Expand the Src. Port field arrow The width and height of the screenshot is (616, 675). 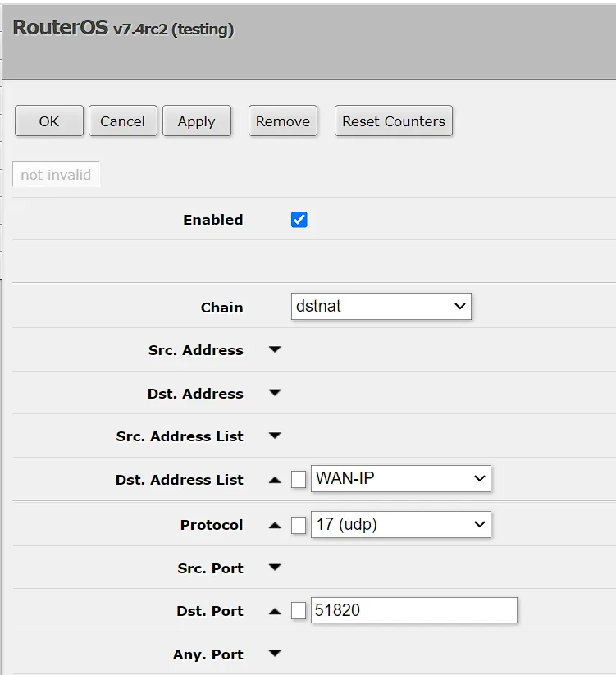click(275, 568)
